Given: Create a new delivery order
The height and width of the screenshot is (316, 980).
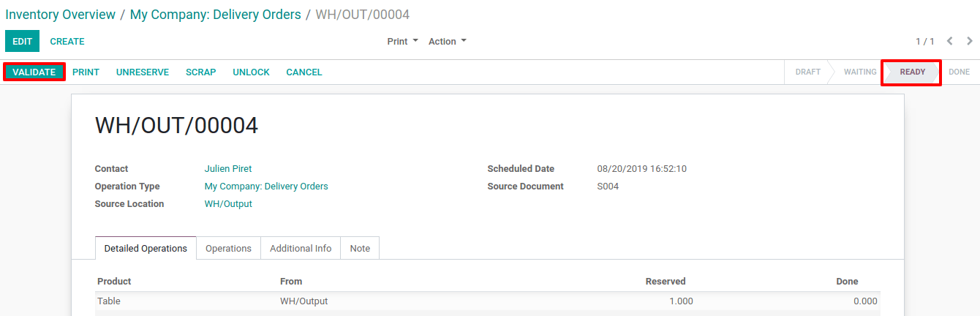Looking at the screenshot, I should click(67, 42).
